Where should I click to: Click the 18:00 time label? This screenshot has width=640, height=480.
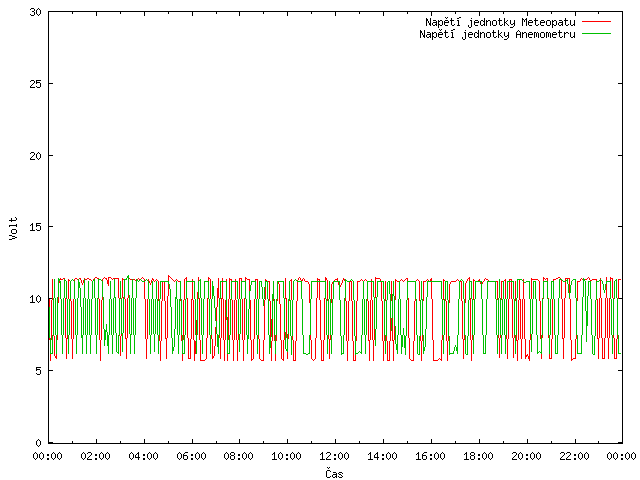point(478,456)
